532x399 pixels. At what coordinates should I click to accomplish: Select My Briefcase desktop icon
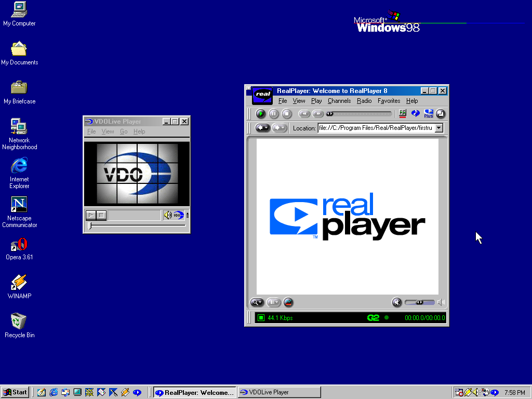coord(19,92)
